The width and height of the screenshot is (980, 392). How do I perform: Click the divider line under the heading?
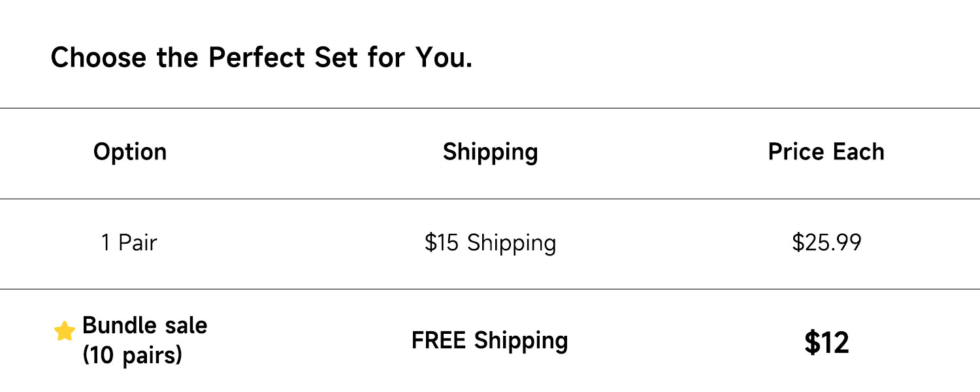(490, 108)
